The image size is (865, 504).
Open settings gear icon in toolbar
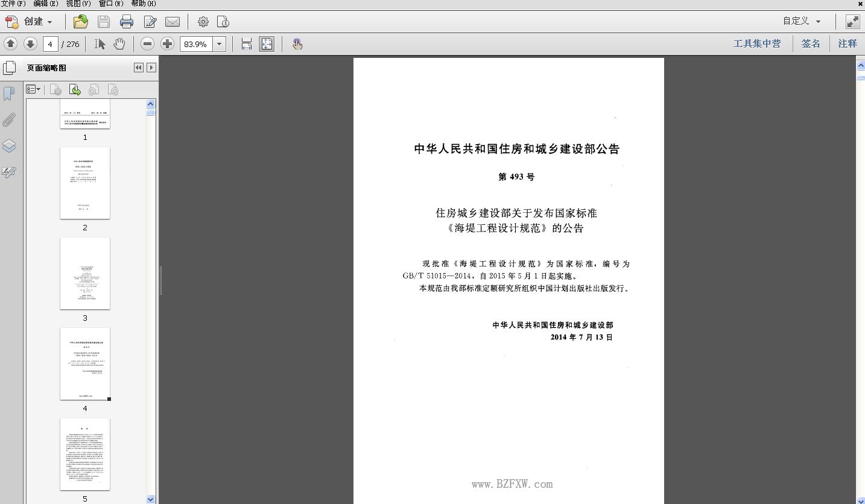(203, 22)
